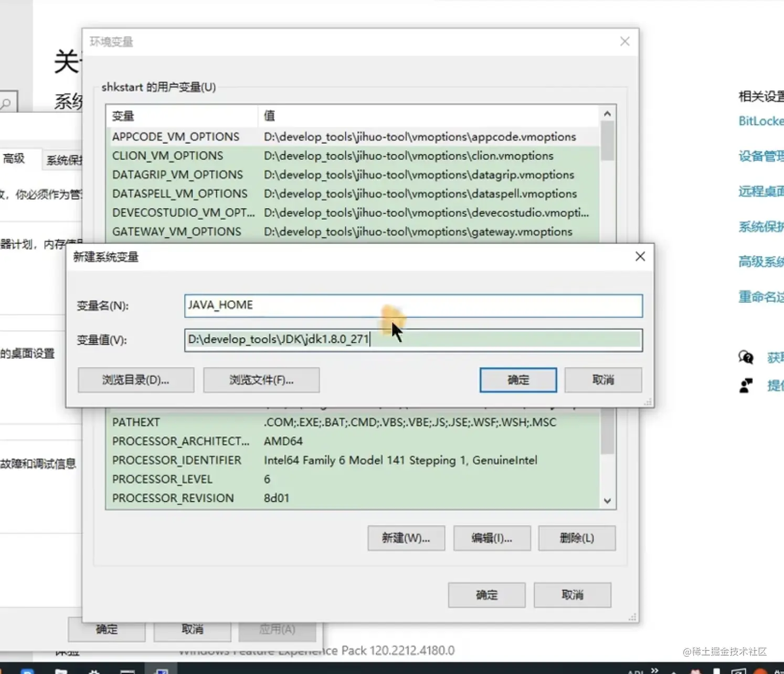
Task: Select the PROCESSOR_REVISION row
Action: pos(352,498)
